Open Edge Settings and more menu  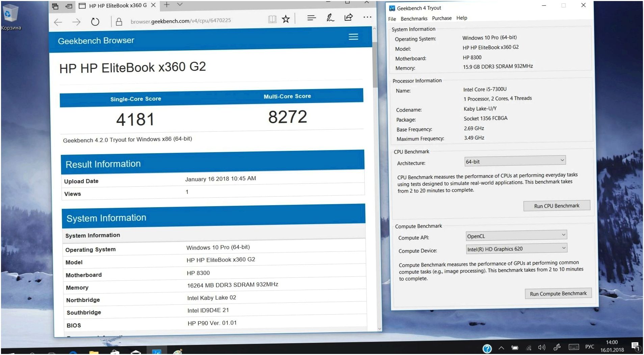click(367, 17)
